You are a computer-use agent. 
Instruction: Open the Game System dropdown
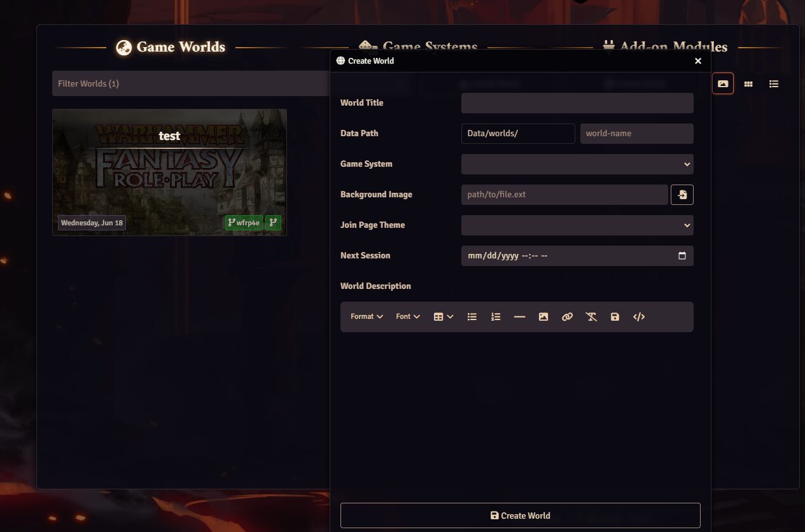[x=577, y=164]
